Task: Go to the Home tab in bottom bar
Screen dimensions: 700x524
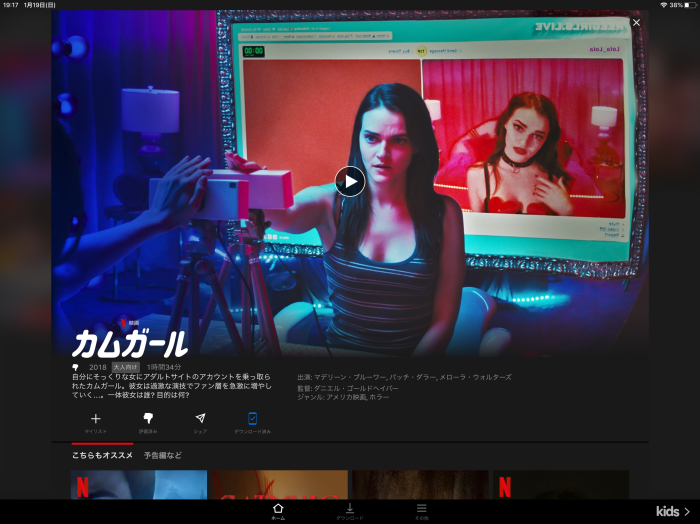Action: click(278, 512)
